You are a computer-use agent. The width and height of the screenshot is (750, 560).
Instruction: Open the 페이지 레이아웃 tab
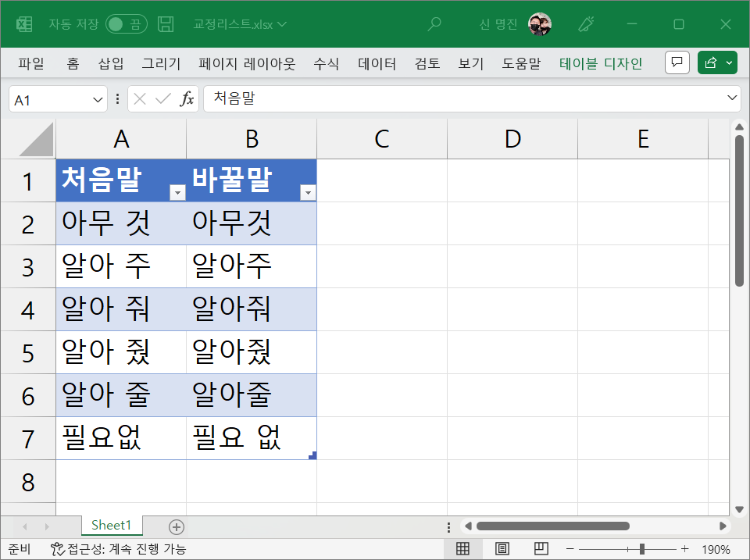click(x=247, y=63)
